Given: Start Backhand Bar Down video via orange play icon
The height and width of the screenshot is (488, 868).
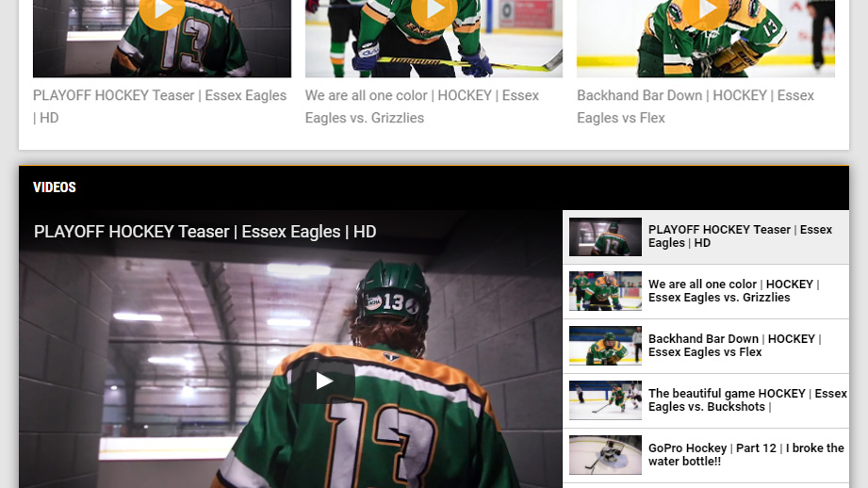Looking at the screenshot, I should [x=705, y=10].
